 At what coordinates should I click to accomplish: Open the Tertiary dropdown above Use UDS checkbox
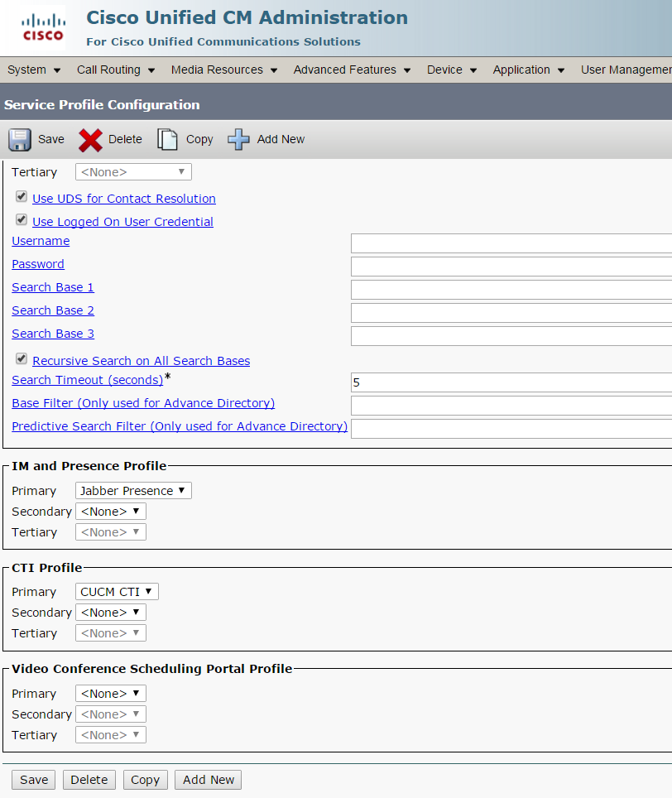[x=133, y=172]
